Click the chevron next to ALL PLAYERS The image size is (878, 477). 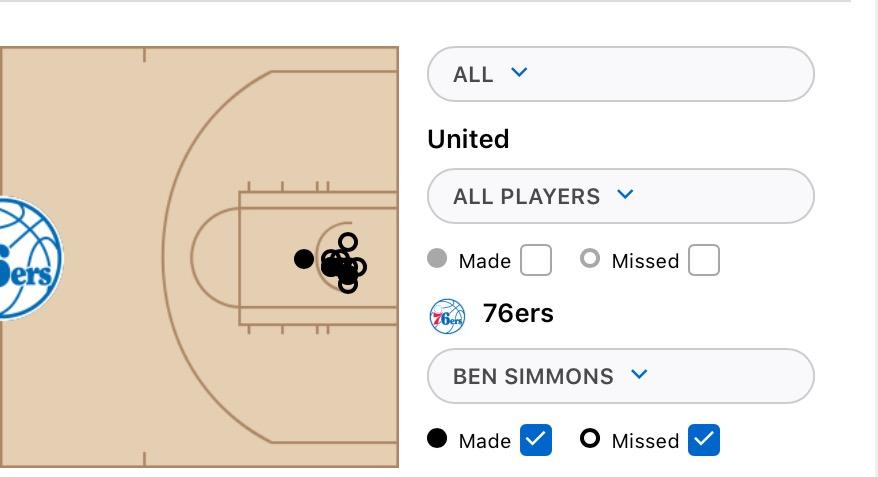click(x=625, y=194)
